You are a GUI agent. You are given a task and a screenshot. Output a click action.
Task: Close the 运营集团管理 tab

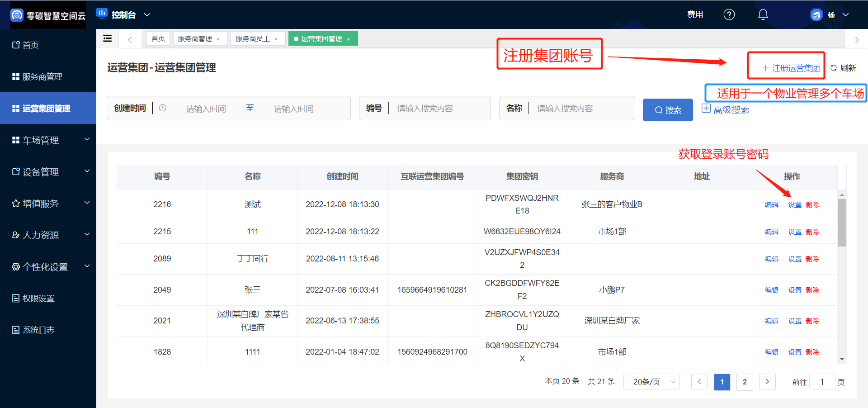click(349, 39)
